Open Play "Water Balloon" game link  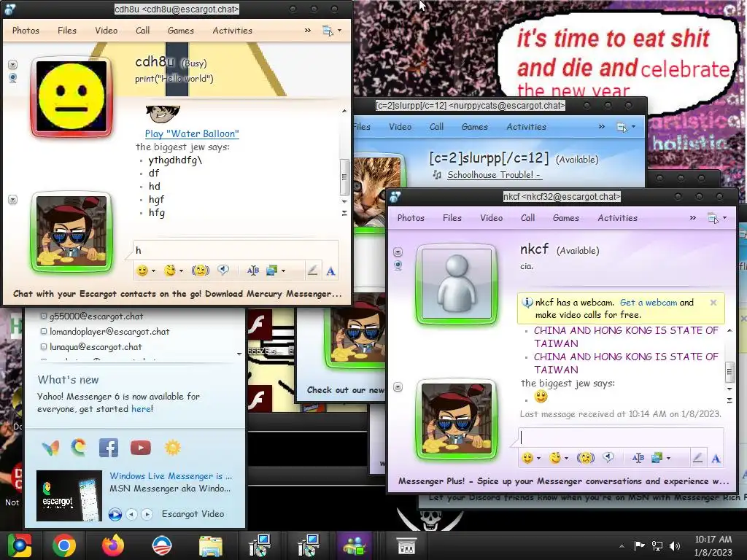point(192,134)
